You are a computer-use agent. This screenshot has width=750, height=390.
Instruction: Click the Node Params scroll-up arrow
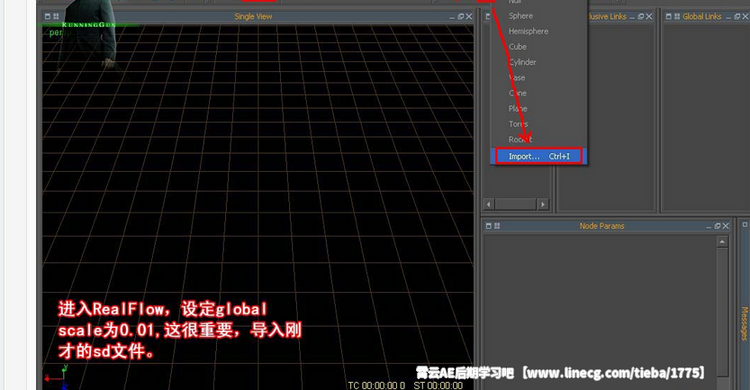coord(722,242)
